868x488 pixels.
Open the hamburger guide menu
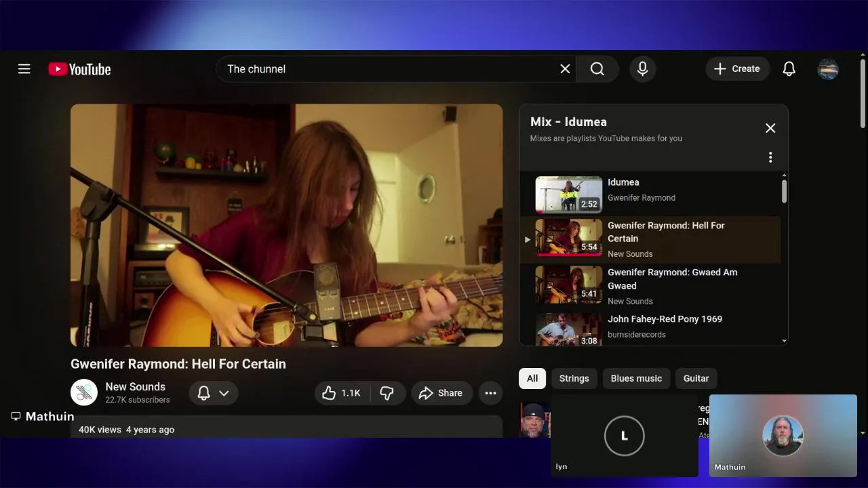(x=24, y=69)
